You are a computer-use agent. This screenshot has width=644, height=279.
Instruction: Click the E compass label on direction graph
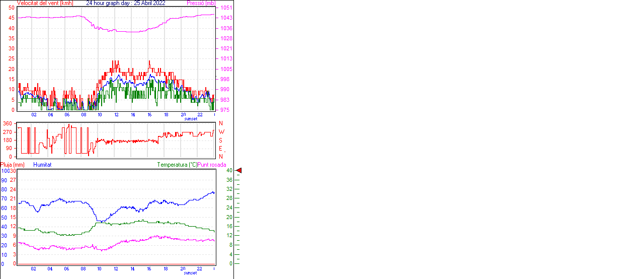coord(221,149)
